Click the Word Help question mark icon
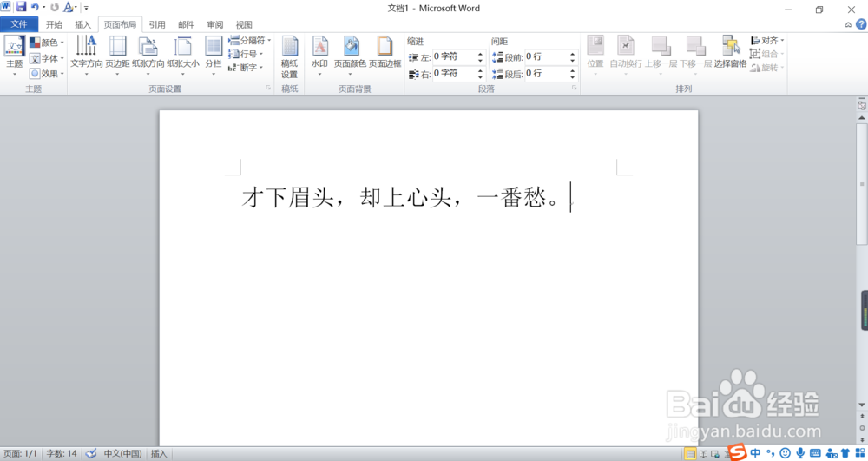 pyautogui.click(x=861, y=24)
